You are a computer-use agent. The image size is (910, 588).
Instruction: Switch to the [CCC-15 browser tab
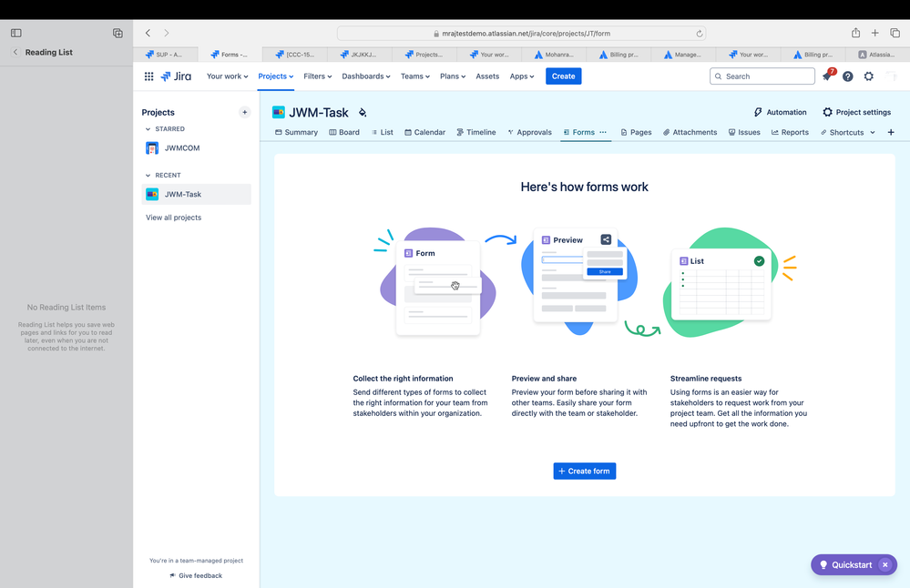click(295, 55)
